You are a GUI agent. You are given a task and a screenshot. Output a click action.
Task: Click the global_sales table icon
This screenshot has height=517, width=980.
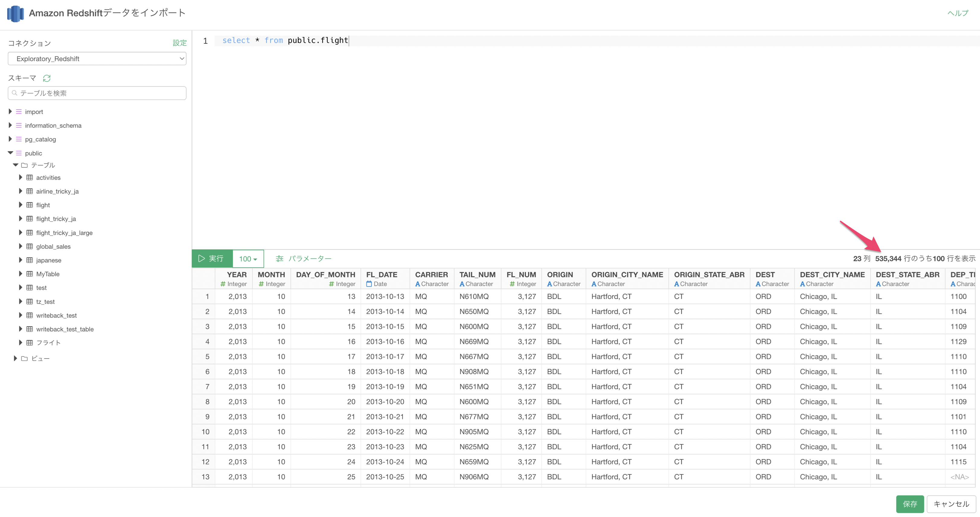[30, 246]
